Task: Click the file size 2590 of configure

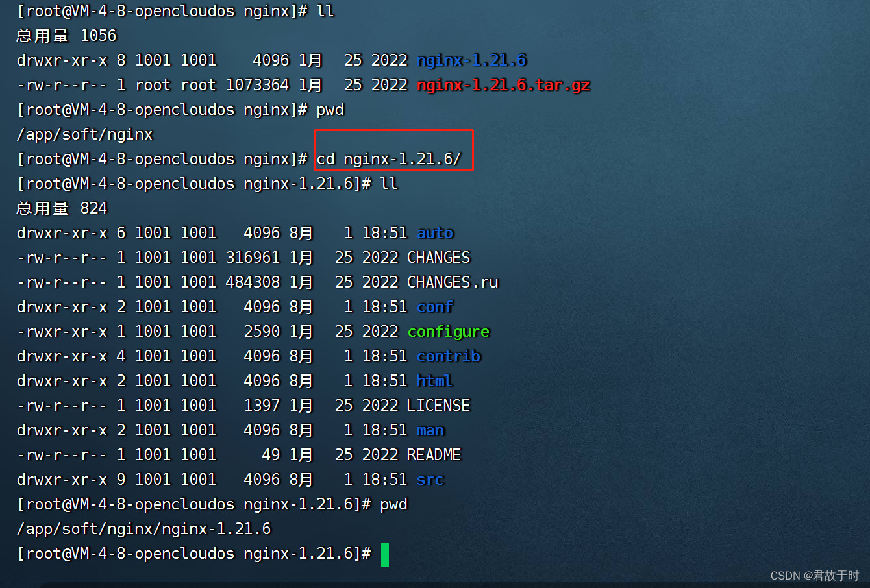Action: (x=262, y=332)
